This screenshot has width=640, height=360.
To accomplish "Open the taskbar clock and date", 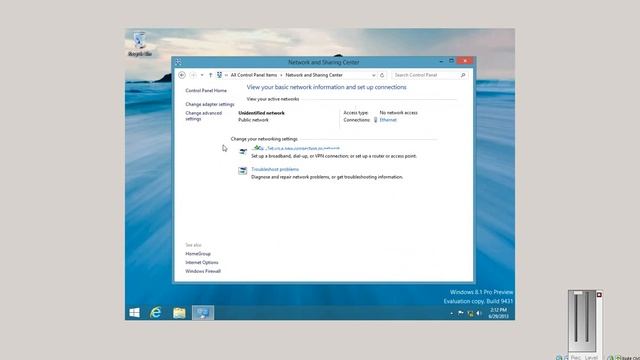I will [498, 313].
